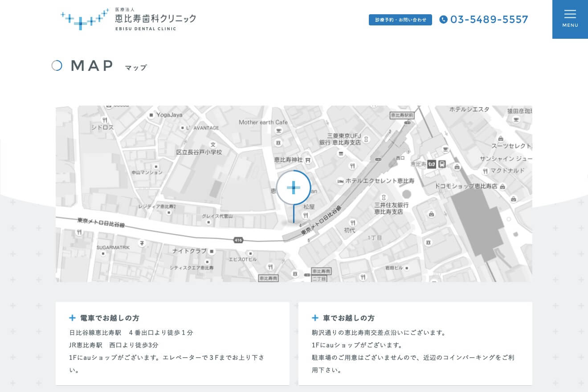The image size is (588, 392).
Task: Click the cup icon under Mother earth Cafe
Action: click(279, 131)
